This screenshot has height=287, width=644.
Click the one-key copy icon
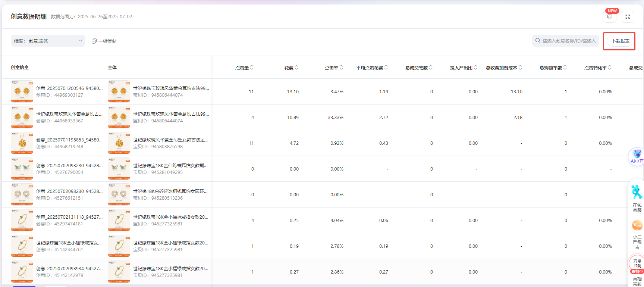[x=94, y=41]
